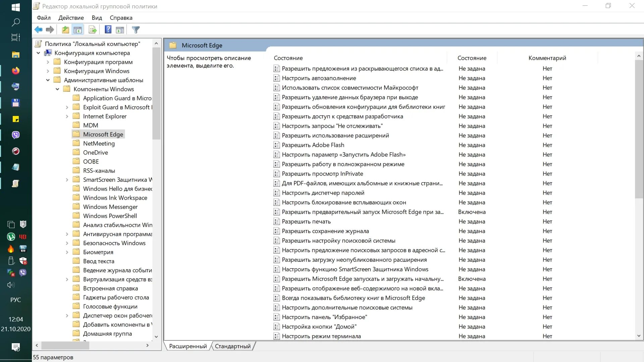Image resolution: width=644 pixels, height=362 pixels.
Task: Switch to the Стандартный tab
Action: coord(232,346)
